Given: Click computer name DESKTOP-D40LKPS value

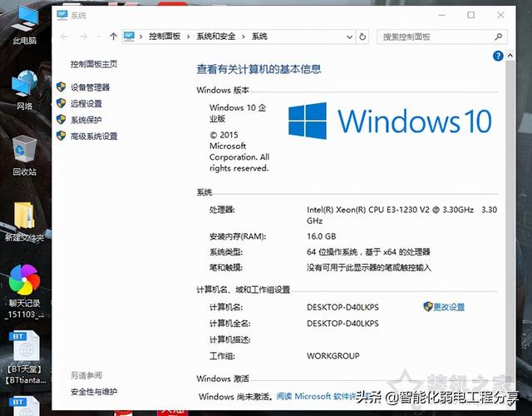Looking at the screenshot, I should tap(342, 307).
